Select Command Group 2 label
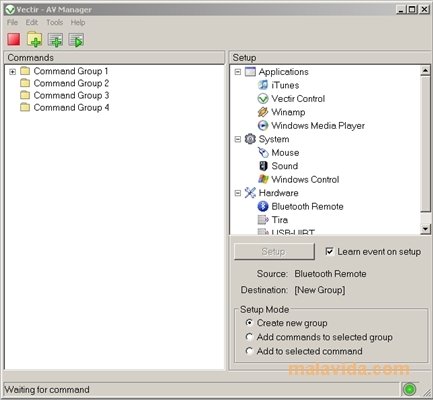 coord(71,83)
